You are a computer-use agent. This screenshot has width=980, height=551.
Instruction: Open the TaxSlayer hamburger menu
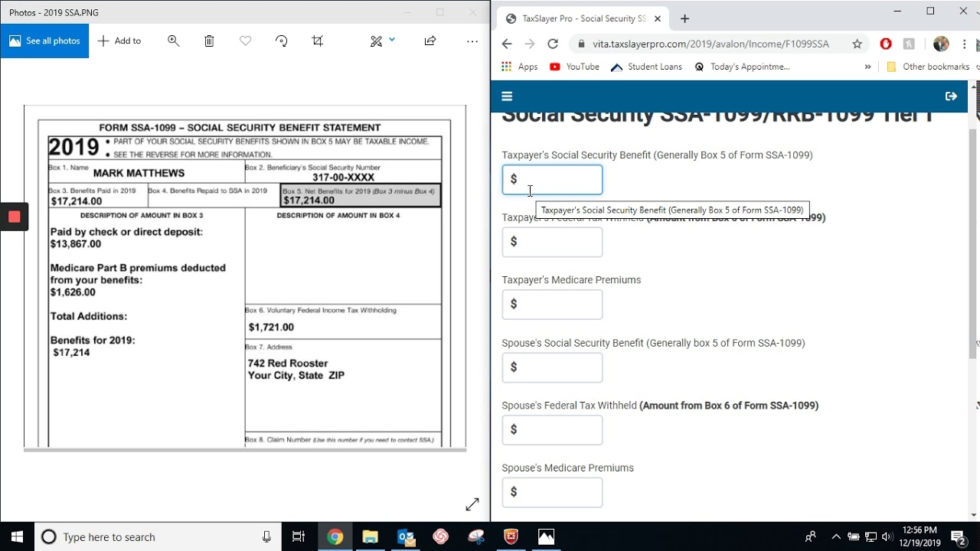pos(507,96)
